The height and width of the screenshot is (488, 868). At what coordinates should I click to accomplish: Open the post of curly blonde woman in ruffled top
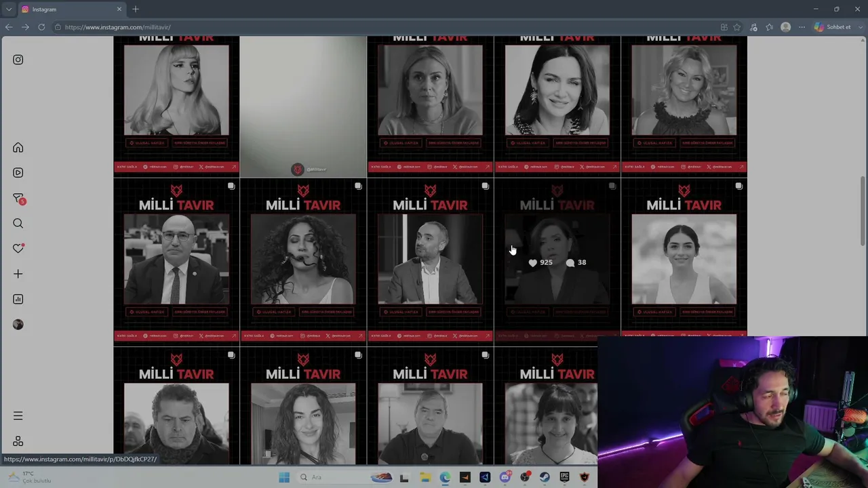point(684,106)
